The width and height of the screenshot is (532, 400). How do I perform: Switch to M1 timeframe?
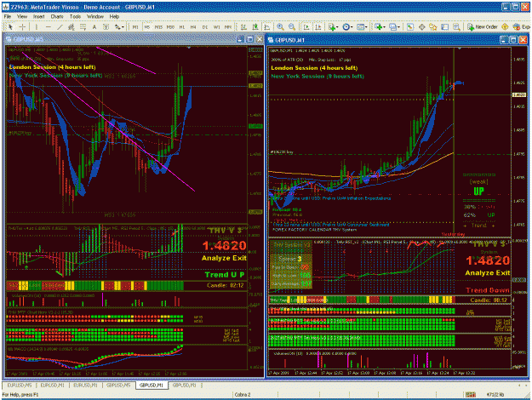[x=135, y=26]
